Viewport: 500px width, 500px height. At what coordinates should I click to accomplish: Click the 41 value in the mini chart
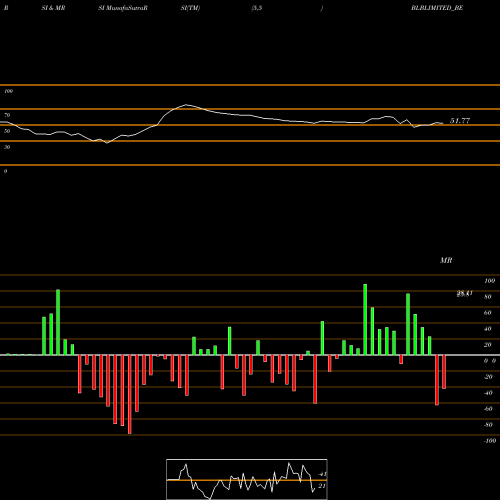pos(322,474)
